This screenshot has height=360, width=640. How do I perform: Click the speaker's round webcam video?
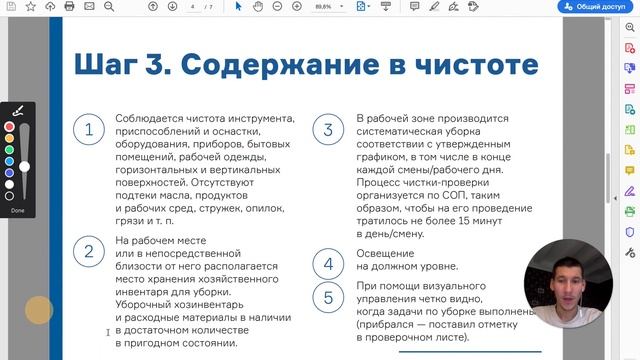tap(569, 284)
